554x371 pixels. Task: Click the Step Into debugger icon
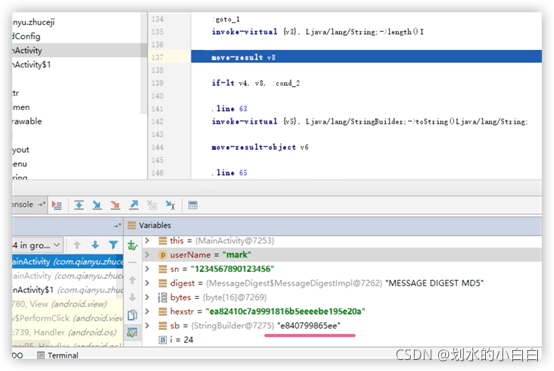tap(97, 205)
